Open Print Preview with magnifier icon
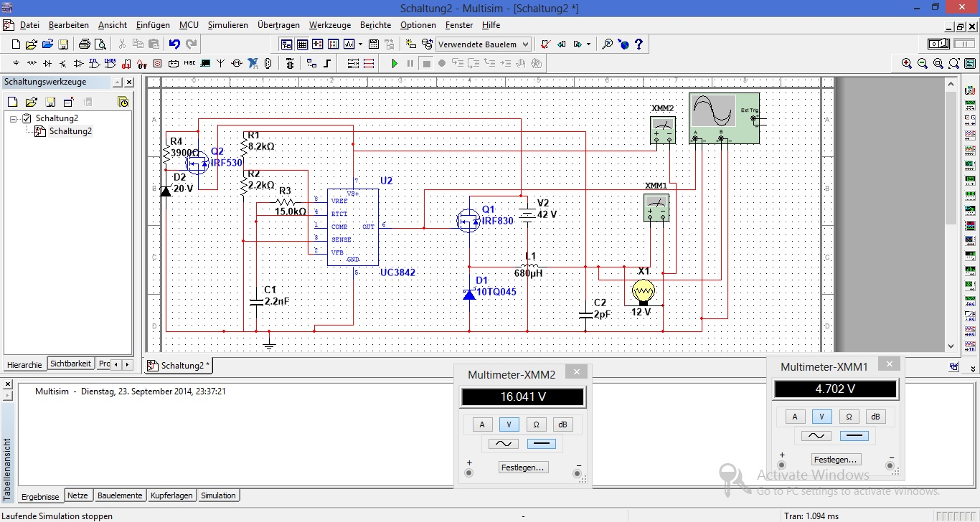The image size is (980, 522). (x=100, y=44)
